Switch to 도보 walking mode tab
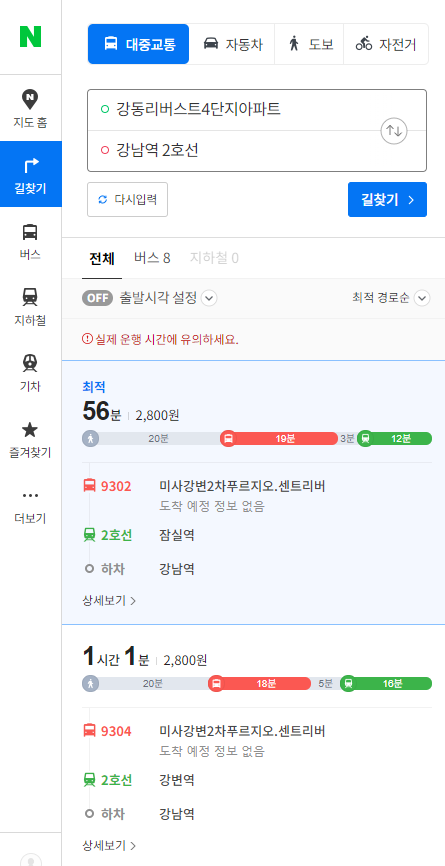Screen dimensions: 445x866 309,44
